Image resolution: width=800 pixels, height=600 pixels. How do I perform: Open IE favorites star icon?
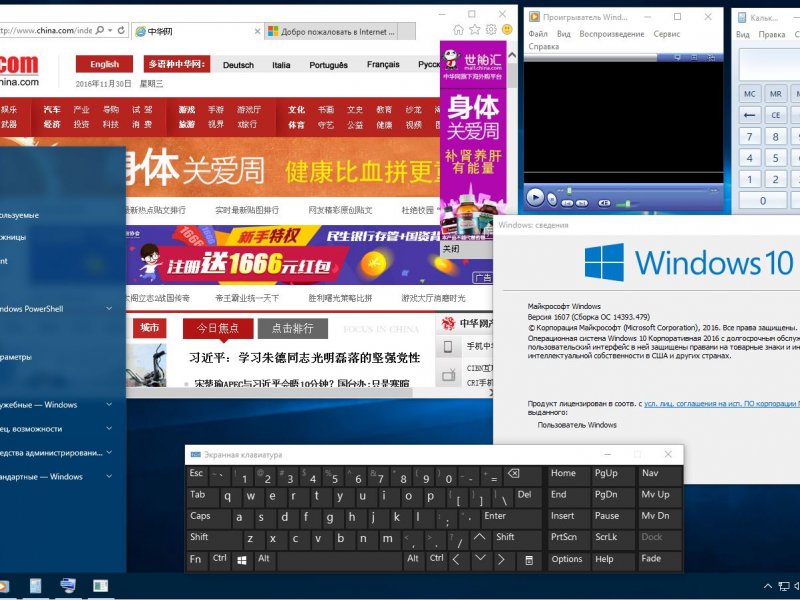pyautogui.click(x=474, y=30)
